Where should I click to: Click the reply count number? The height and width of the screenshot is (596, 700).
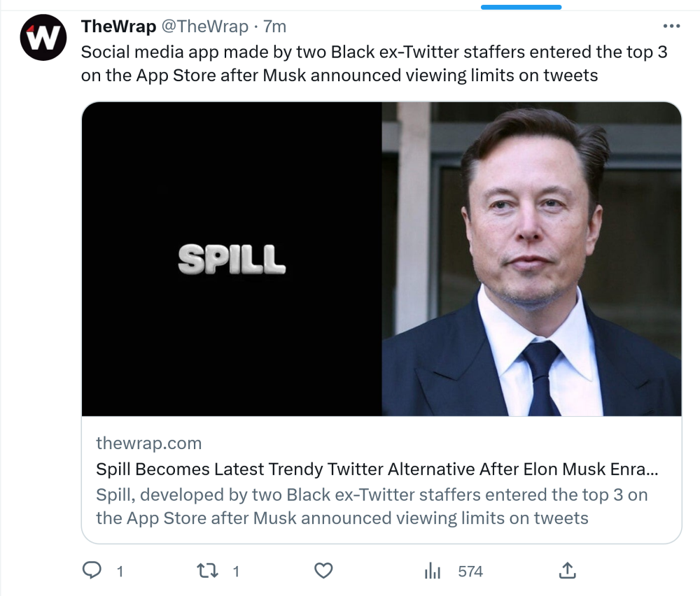[x=120, y=572]
